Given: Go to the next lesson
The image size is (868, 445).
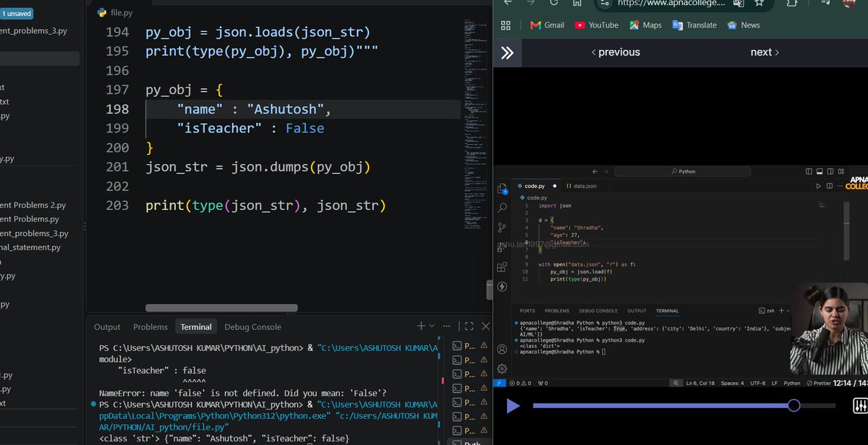Looking at the screenshot, I should coord(765,52).
